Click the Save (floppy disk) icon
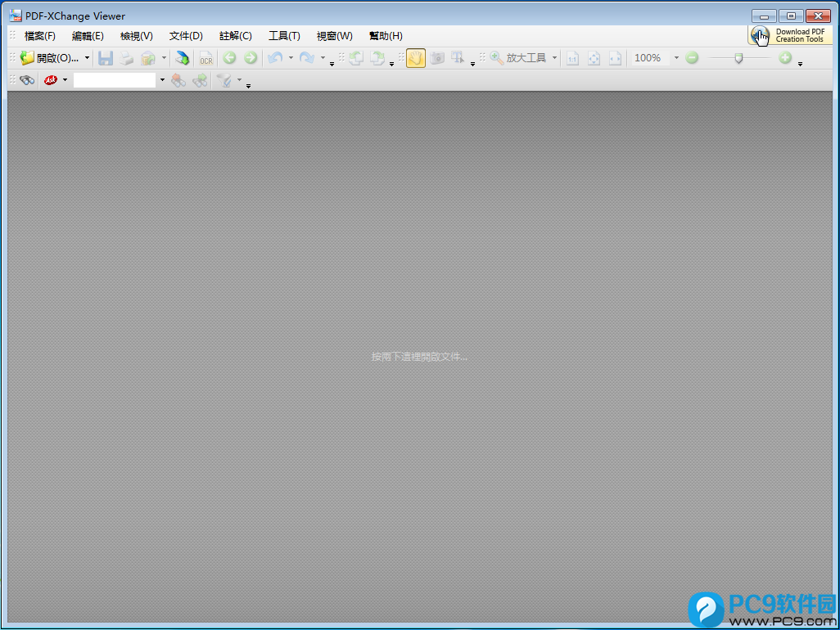This screenshot has height=630, width=840. click(x=106, y=58)
